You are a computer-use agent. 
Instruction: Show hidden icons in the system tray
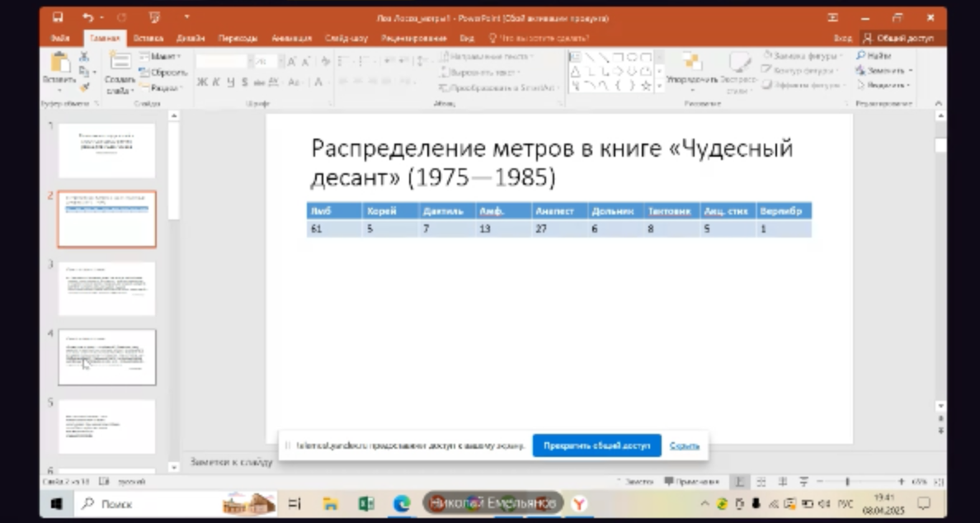(704, 504)
